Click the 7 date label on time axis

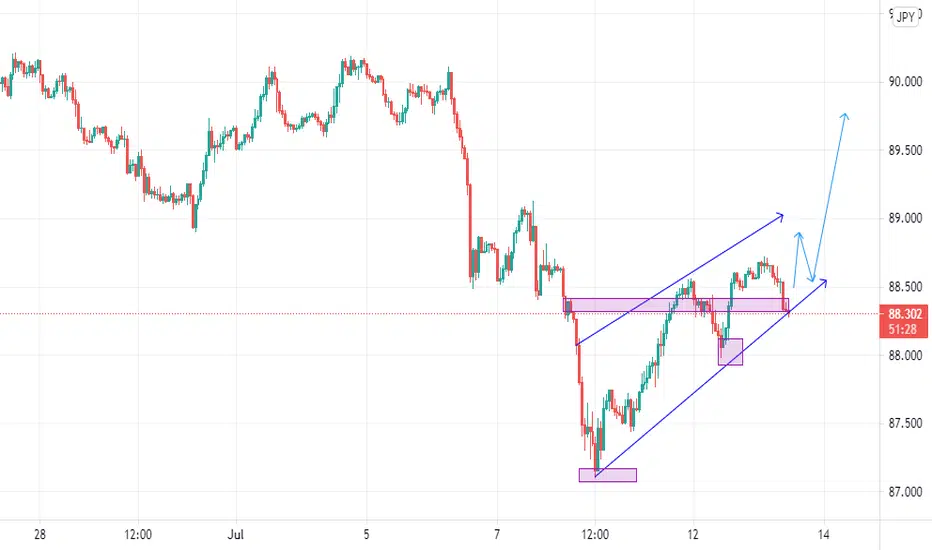click(497, 535)
